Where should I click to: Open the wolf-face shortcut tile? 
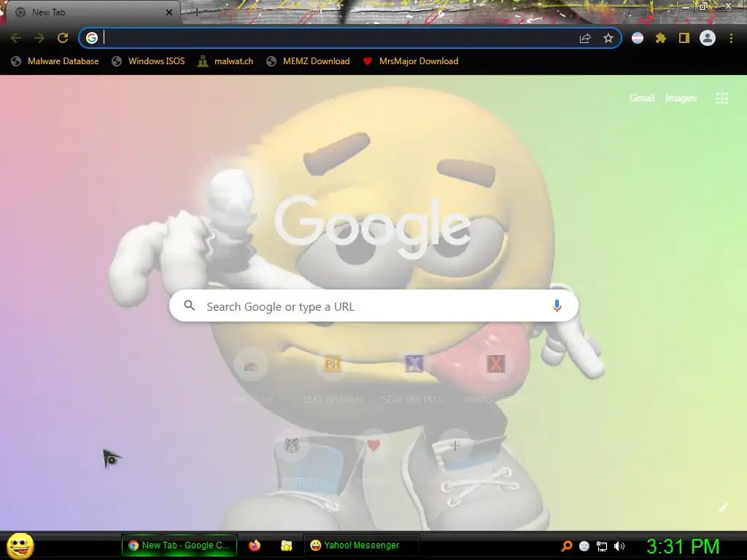(292, 446)
